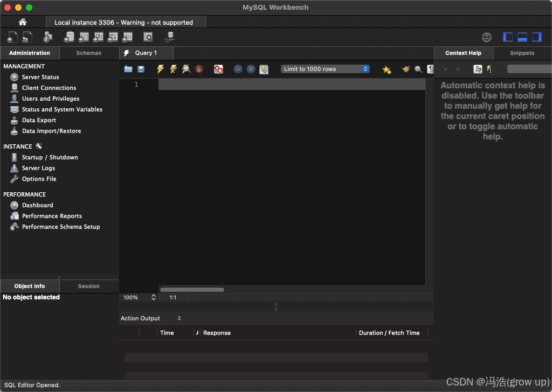The image size is (552, 392).
Task: Click the horizontal scrollbar under the editor
Action: pos(192,290)
